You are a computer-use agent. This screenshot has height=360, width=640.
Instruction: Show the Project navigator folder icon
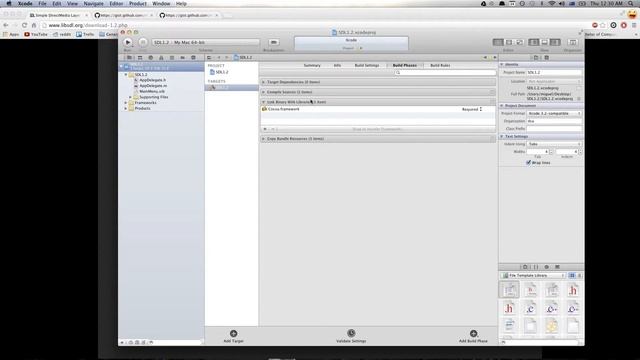[129, 58]
